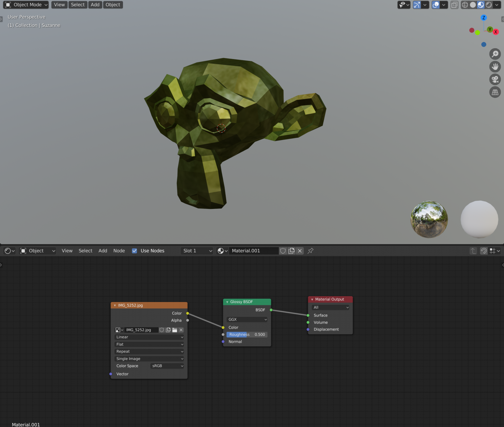This screenshot has height=427, width=504.
Task: Open the GGX distribution dropdown
Action: [247, 319]
